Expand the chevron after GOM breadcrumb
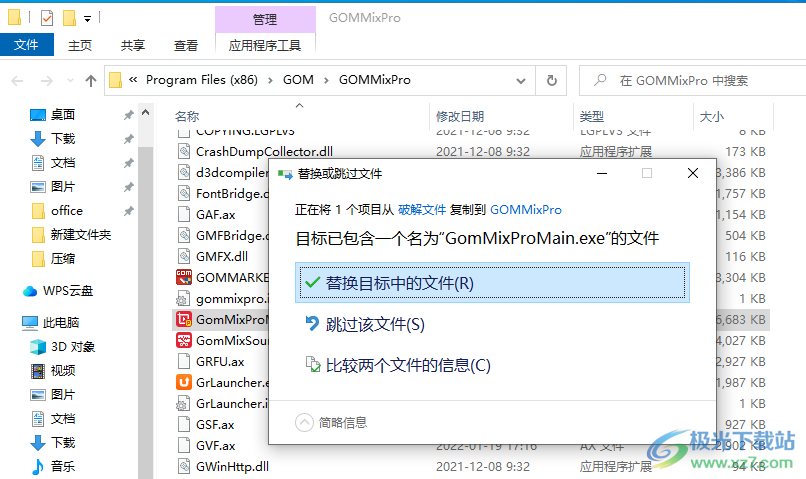The width and height of the screenshot is (806, 479). pyautogui.click(x=326, y=80)
